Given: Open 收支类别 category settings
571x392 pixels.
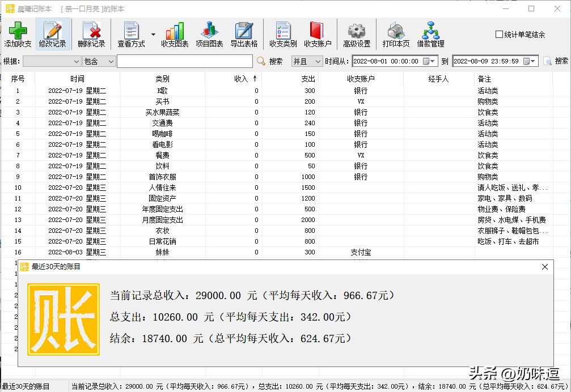Looking at the screenshot, I should coord(283,35).
